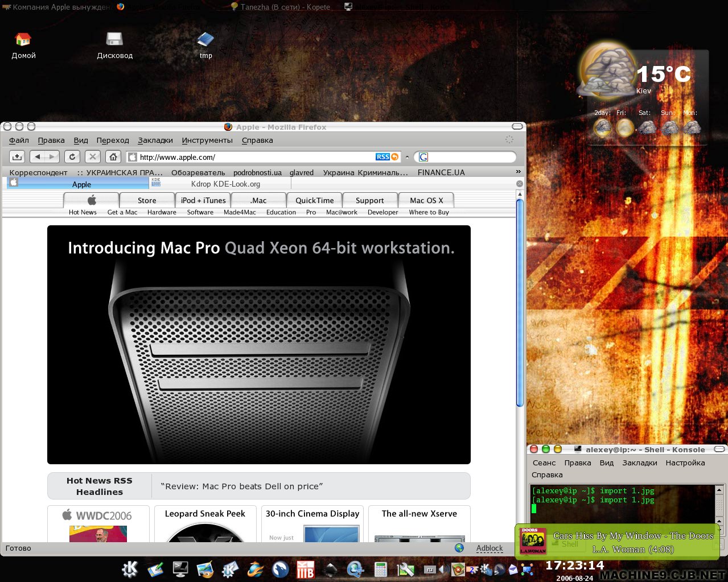Viewport: 728px width, 582px height.
Task: Click the 'ru' keyboard layout indicator
Action: [430, 569]
